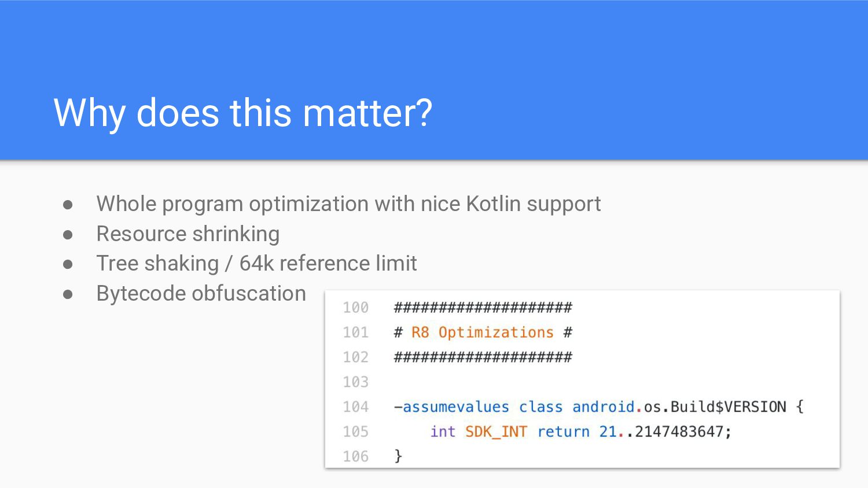Click the "return" keyword on line 105
868x488 pixels.
(x=563, y=432)
